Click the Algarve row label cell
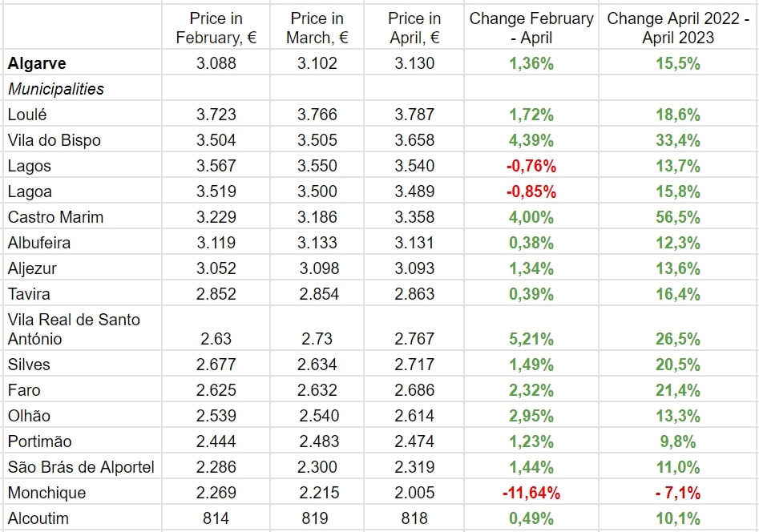Screen dimensions: 759x532 tap(37, 63)
